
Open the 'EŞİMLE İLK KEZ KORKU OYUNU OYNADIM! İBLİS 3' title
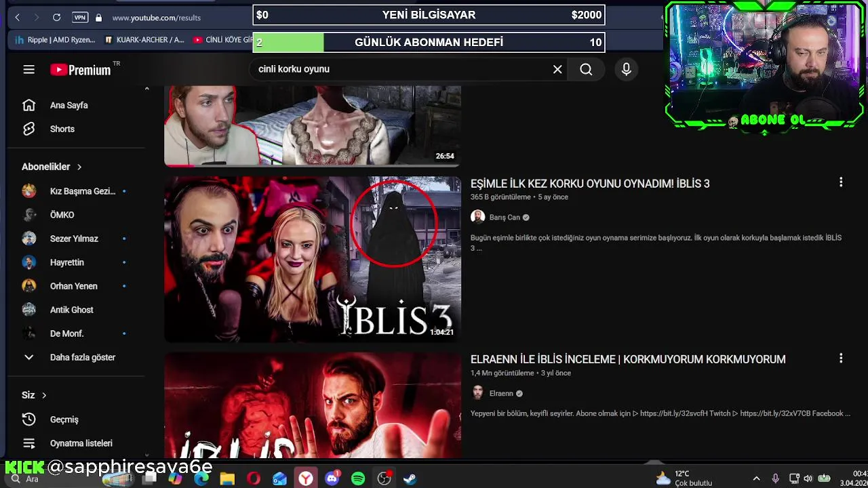click(590, 184)
